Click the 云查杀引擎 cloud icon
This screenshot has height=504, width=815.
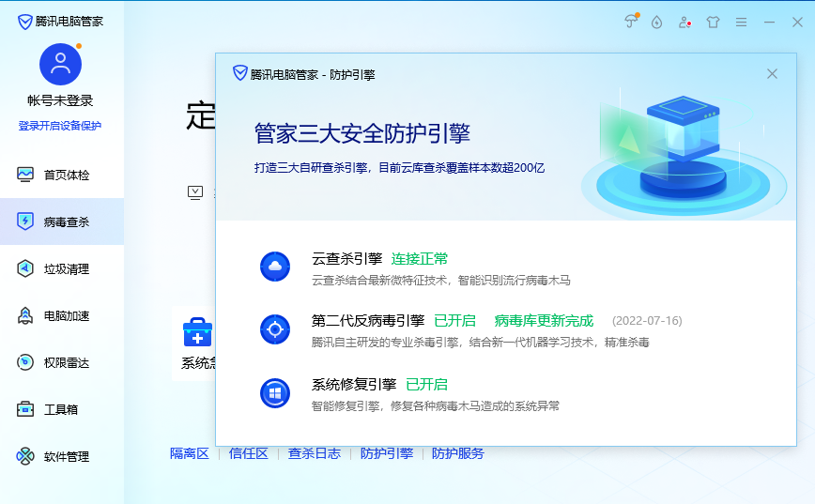275,267
